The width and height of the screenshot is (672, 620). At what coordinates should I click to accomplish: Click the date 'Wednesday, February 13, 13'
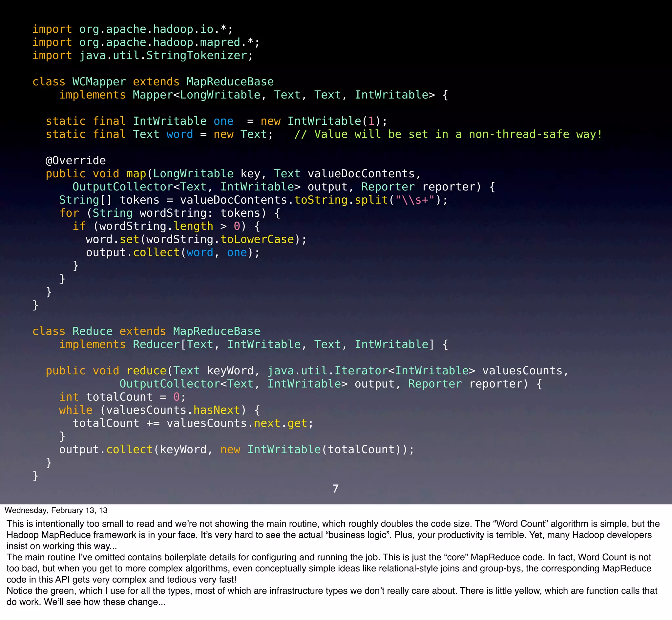pyautogui.click(x=56, y=510)
